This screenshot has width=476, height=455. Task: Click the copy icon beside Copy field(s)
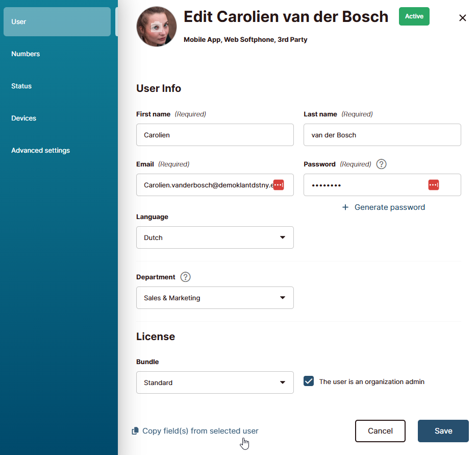(x=135, y=431)
